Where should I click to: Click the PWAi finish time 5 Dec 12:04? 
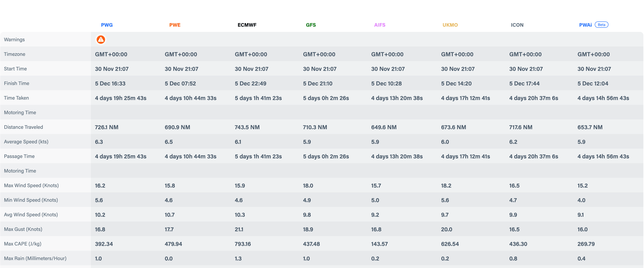pyautogui.click(x=592, y=83)
